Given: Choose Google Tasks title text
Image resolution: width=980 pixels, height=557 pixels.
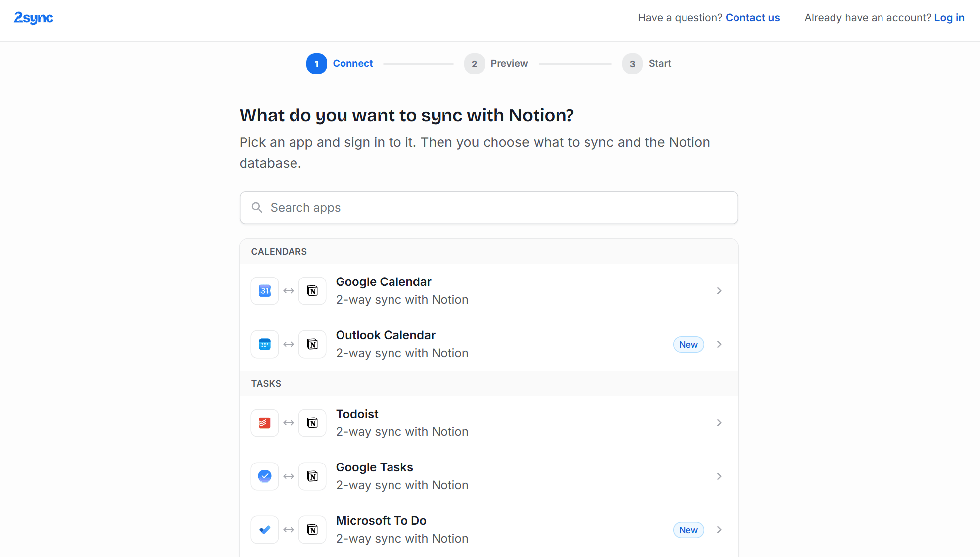Looking at the screenshot, I should 374,467.
